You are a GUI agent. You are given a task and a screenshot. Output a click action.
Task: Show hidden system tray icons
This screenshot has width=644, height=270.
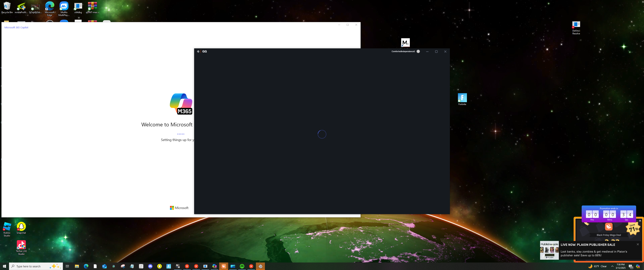tap(612, 266)
